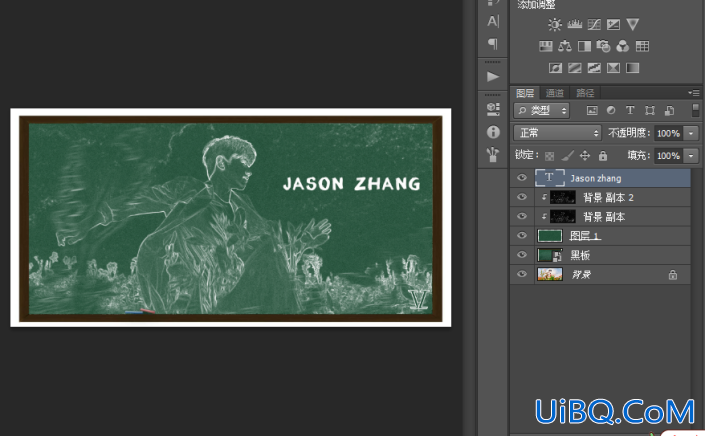Add a Levels adjustment
This screenshot has width=705, height=436.
(575, 24)
